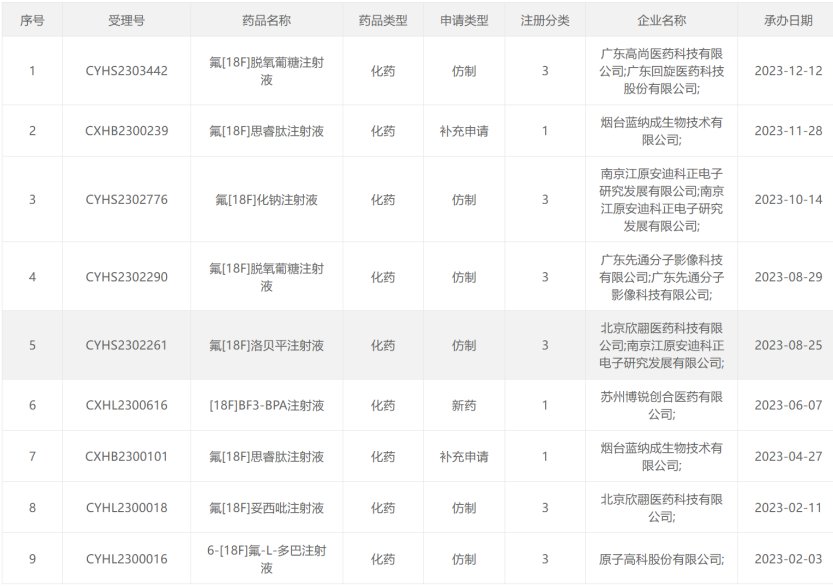The height and width of the screenshot is (586, 833).
Task: Click drug name 氟[18F]化钠注射液
Action: [266, 199]
